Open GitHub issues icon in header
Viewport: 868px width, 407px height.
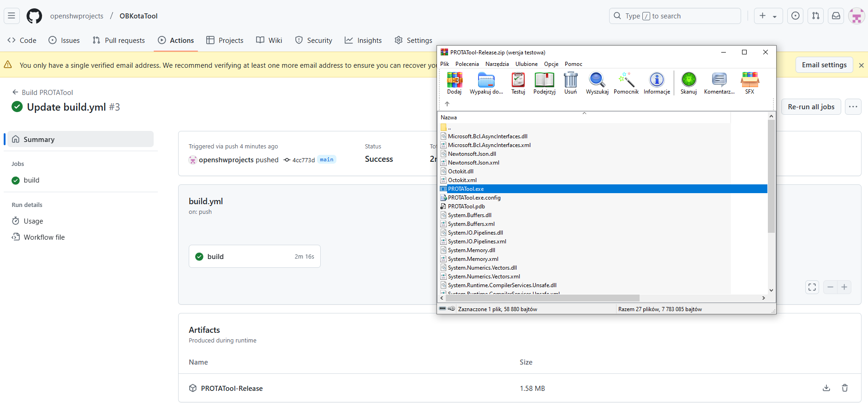click(796, 16)
